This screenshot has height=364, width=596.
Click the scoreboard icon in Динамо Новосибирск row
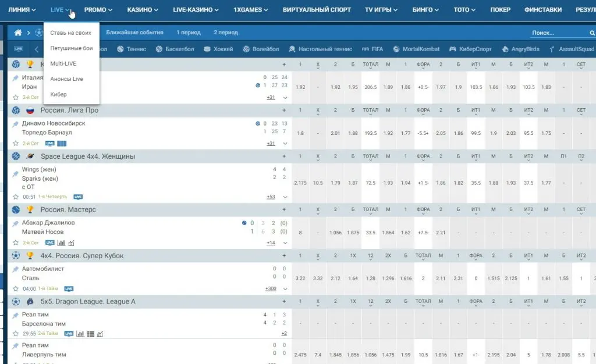pyautogui.click(x=62, y=143)
